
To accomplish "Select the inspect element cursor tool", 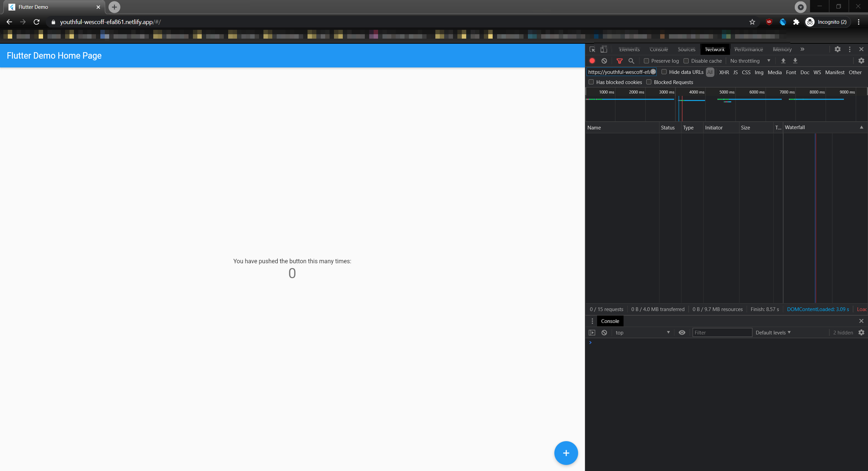I will pos(592,49).
